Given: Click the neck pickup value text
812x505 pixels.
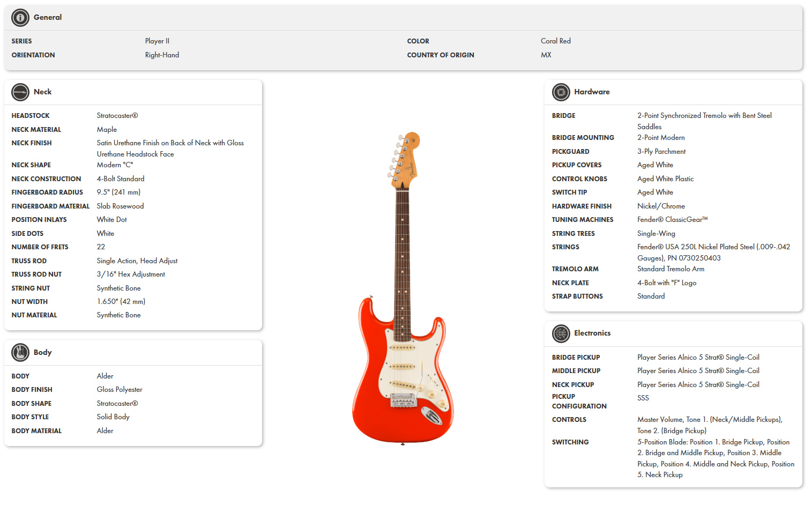Looking at the screenshot, I should [x=698, y=384].
